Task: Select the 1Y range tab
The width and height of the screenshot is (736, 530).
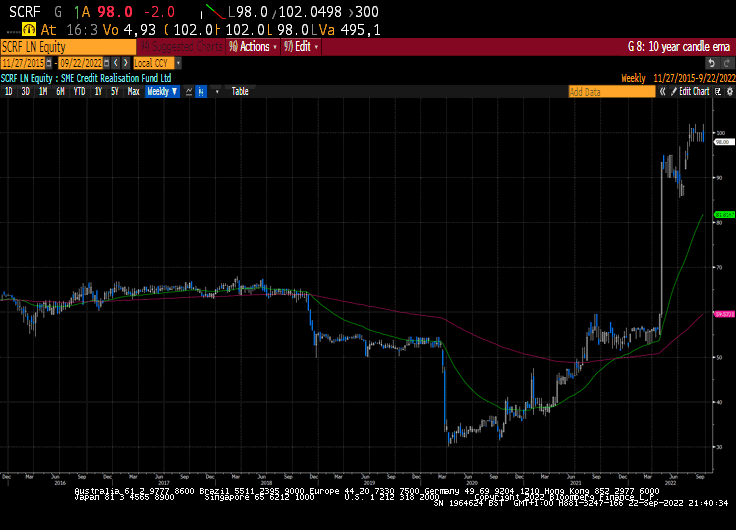Action: [98, 92]
